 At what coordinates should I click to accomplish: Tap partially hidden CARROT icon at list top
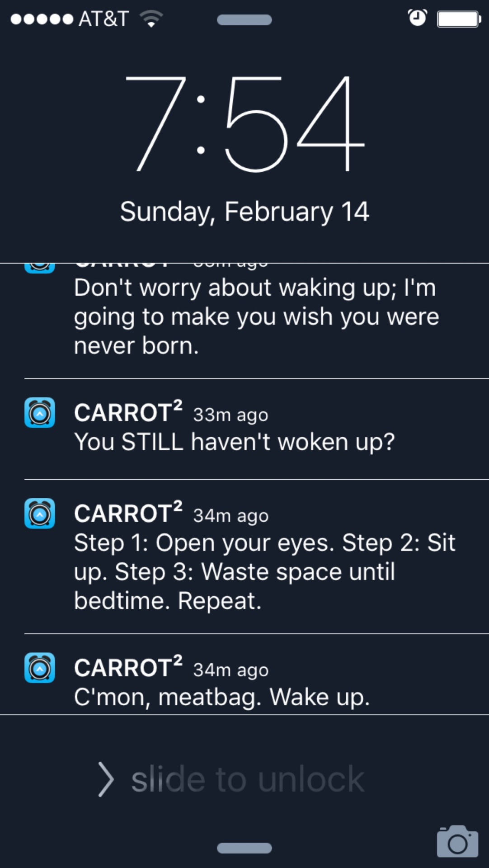pos(40,268)
